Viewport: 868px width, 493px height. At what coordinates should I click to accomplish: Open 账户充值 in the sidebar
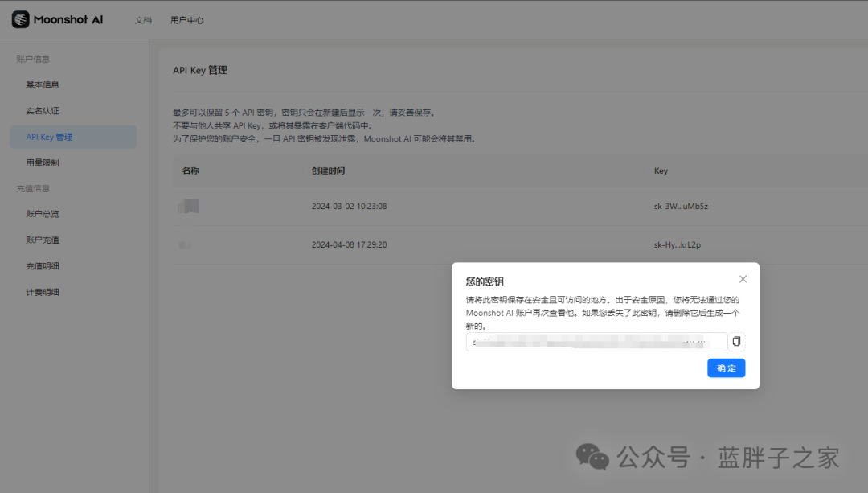[43, 240]
